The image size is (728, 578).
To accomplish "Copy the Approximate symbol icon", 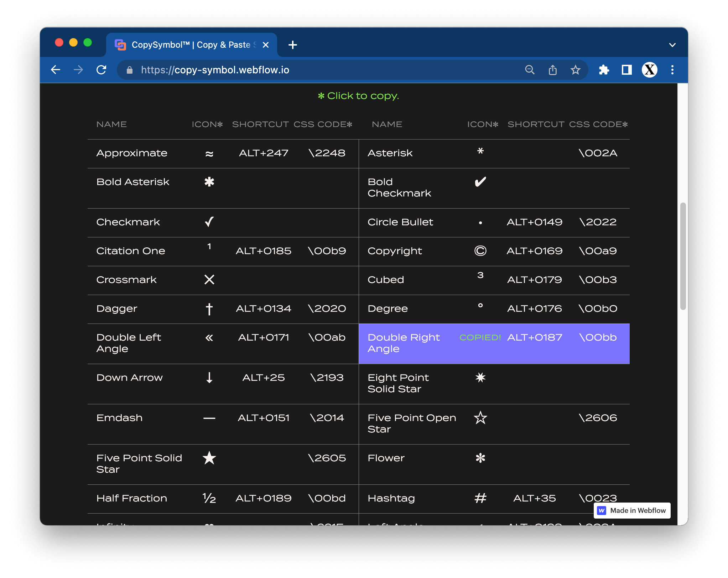I will [x=209, y=154].
